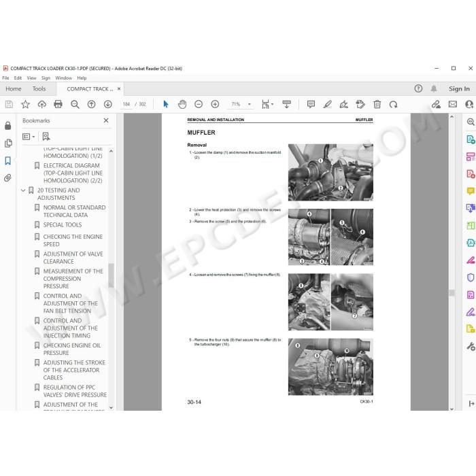This screenshot has height=476, width=476.
Task: Go to next page arrow icon
Action: coord(107,105)
